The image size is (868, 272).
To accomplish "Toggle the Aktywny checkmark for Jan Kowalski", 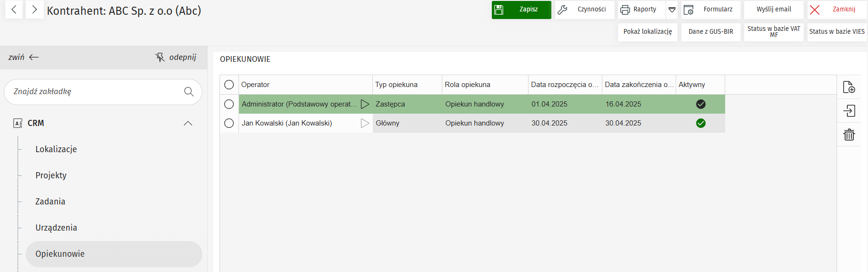I will click(700, 123).
